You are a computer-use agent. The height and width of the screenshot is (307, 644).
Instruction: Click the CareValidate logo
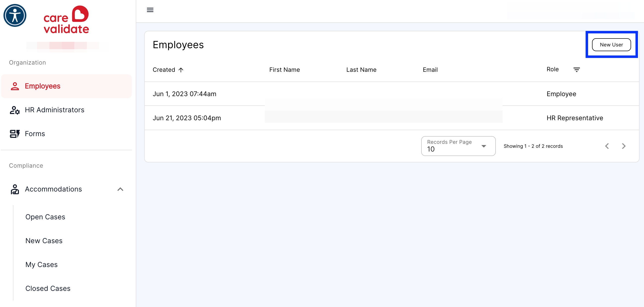tap(66, 19)
